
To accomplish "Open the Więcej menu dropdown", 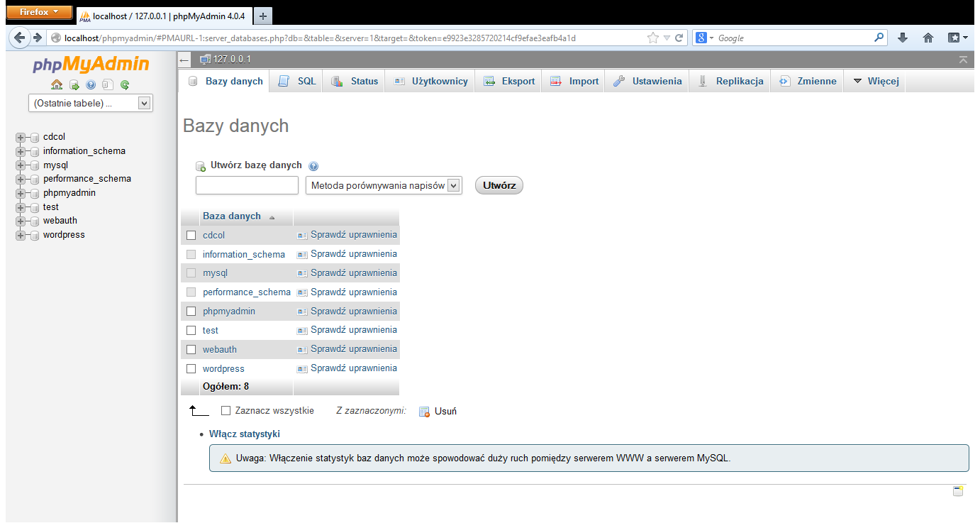I will point(876,81).
